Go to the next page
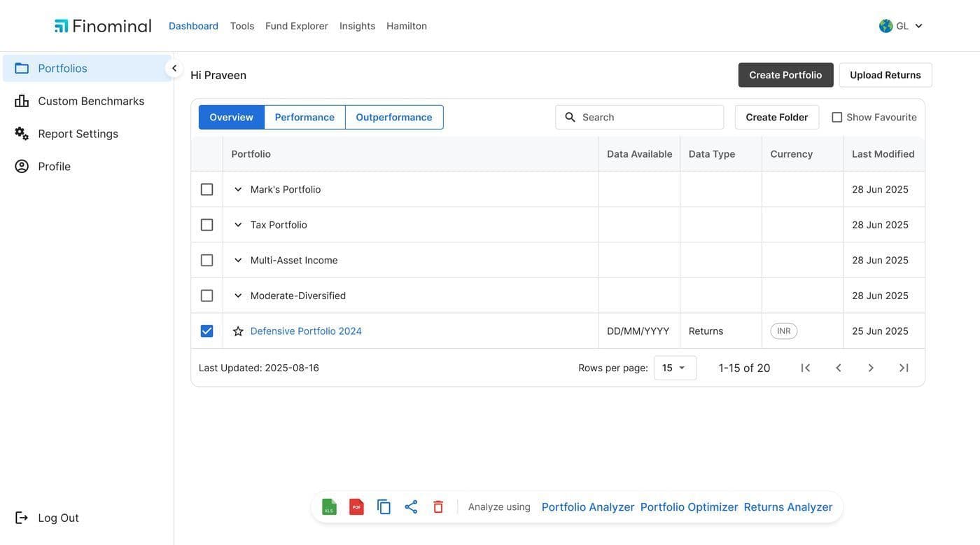Image resolution: width=980 pixels, height=545 pixels. coord(871,368)
